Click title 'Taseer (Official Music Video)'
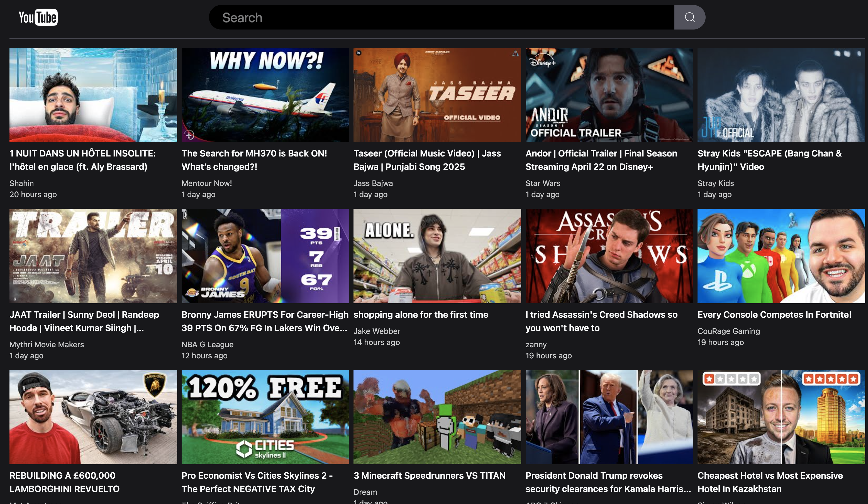 click(427, 160)
